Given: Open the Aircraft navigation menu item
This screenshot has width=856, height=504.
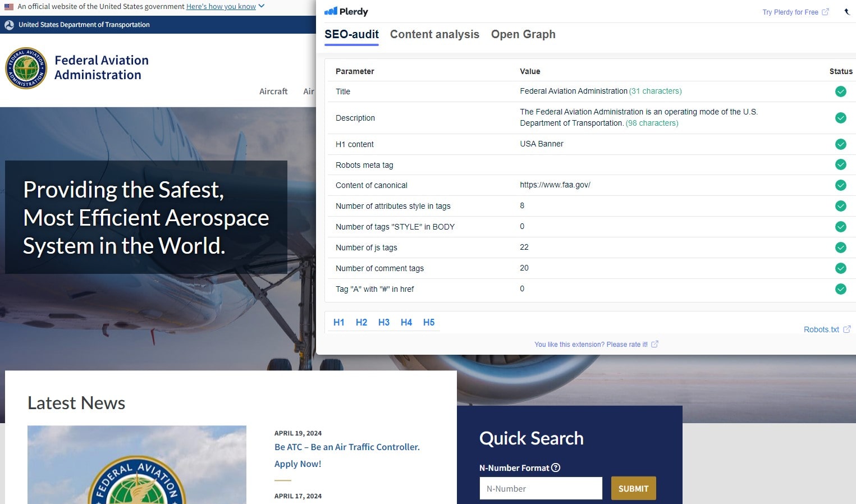Looking at the screenshot, I should [273, 91].
